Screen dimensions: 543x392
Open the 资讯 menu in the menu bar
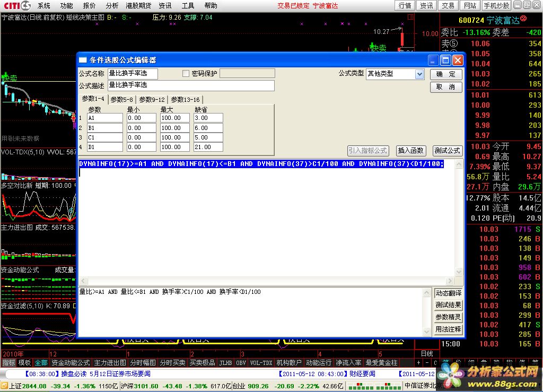click(165, 5)
